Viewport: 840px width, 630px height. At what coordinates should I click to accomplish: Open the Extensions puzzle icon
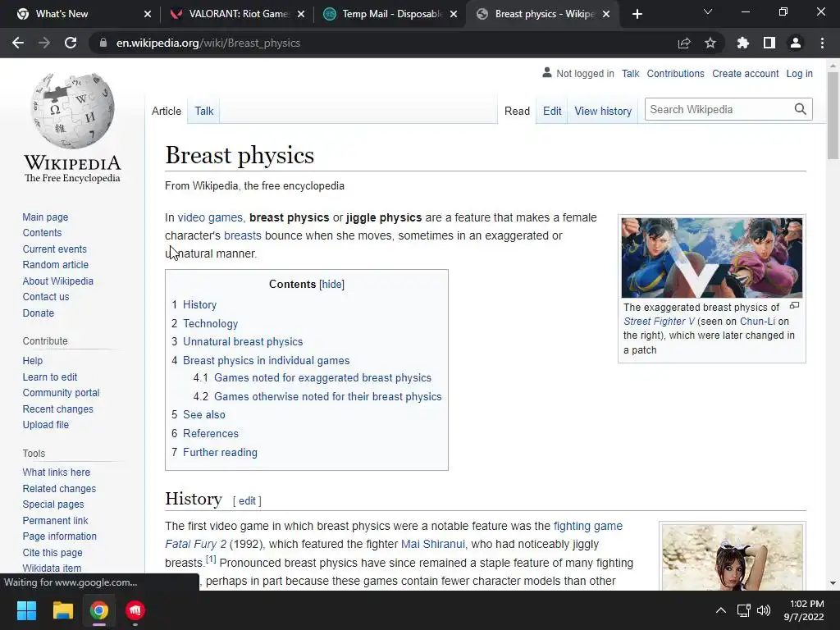(x=742, y=43)
